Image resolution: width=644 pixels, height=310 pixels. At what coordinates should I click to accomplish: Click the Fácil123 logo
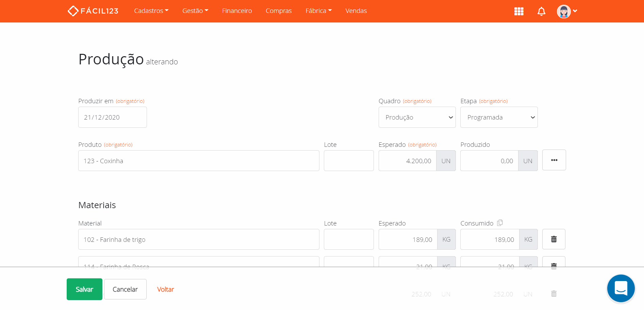tap(93, 11)
